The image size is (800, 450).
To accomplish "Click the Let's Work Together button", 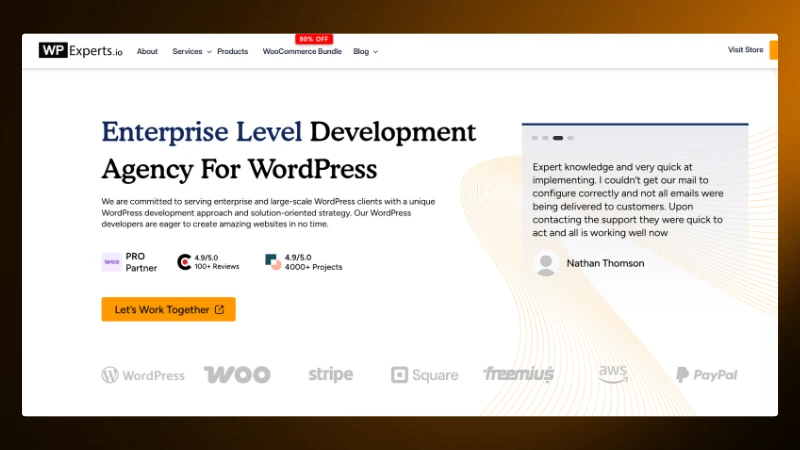I will (x=168, y=309).
